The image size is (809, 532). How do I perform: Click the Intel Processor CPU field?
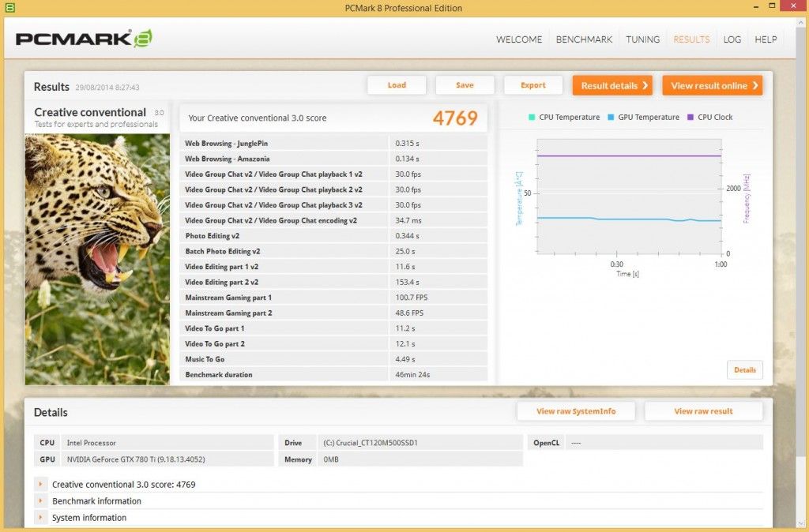(167, 443)
